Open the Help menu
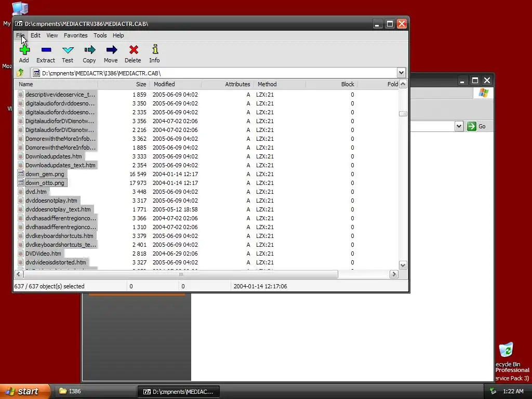Viewport: 532px width, 399px height. (118, 35)
